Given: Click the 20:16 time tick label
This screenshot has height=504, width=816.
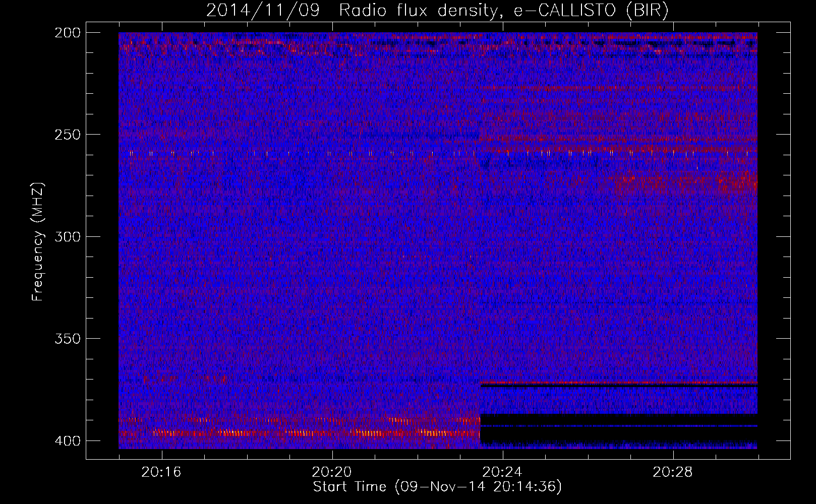Looking at the screenshot, I should pyautogui.click(x=161, y=472).
